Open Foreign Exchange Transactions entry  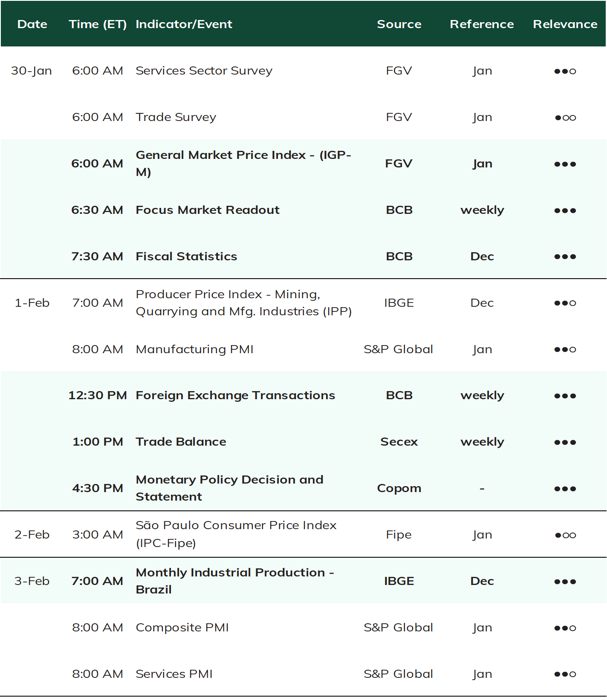click(x=235, y=395)
